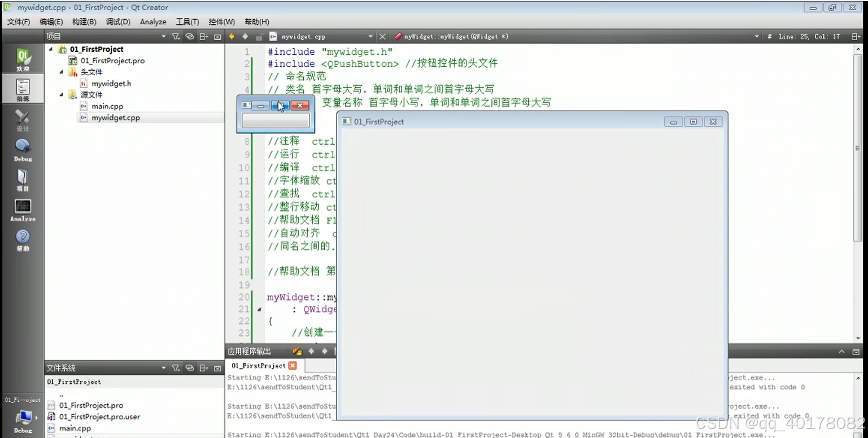Select the 01_FirstProject output tab
Image resolution: width=868 pixels, height=438 pixels.
click(259, 366)
